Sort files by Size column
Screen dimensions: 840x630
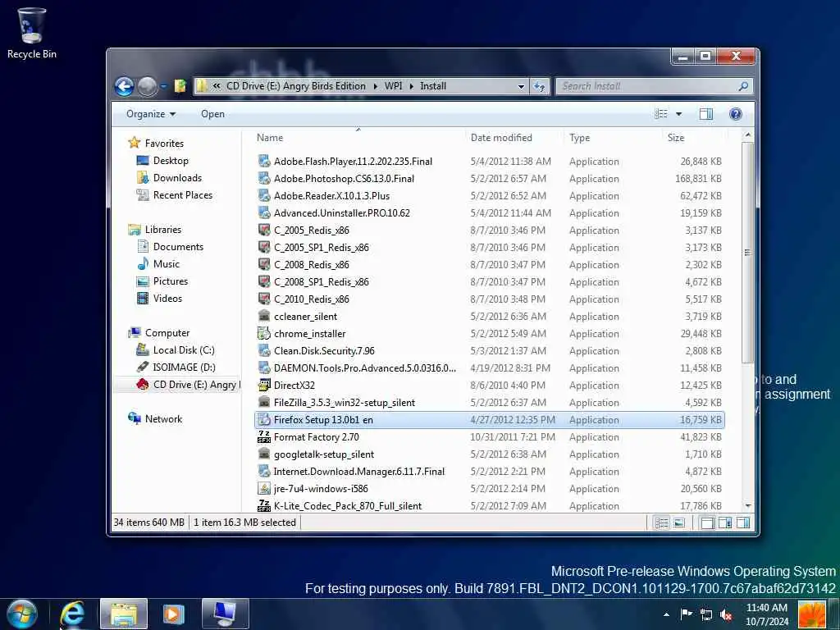pyautogui.click(x=676, y=138)
